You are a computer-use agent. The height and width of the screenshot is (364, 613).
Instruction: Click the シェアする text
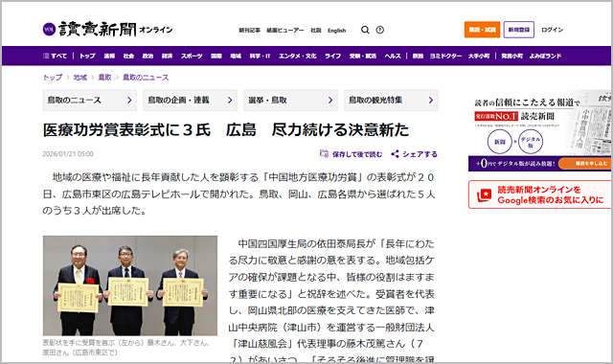click(420, 154)
